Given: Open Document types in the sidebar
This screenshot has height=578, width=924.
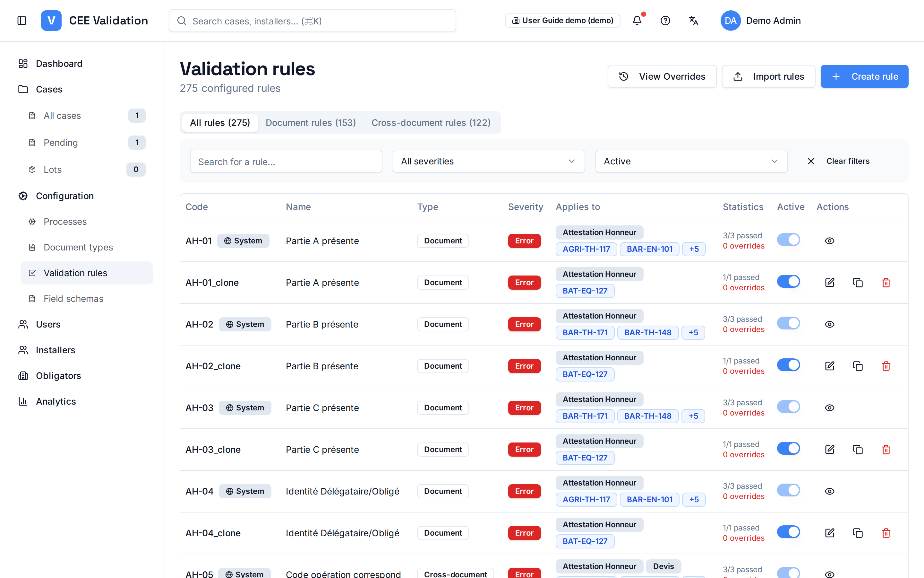Looking at the screenshot, I should 87,247.
